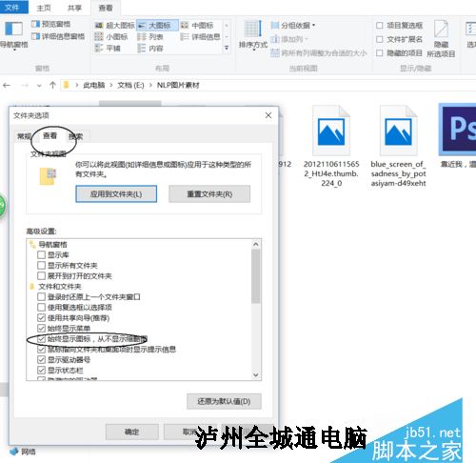Open the share ribbon tab
The height and width of the screenshot is (463, 476).
click(74, 8)
